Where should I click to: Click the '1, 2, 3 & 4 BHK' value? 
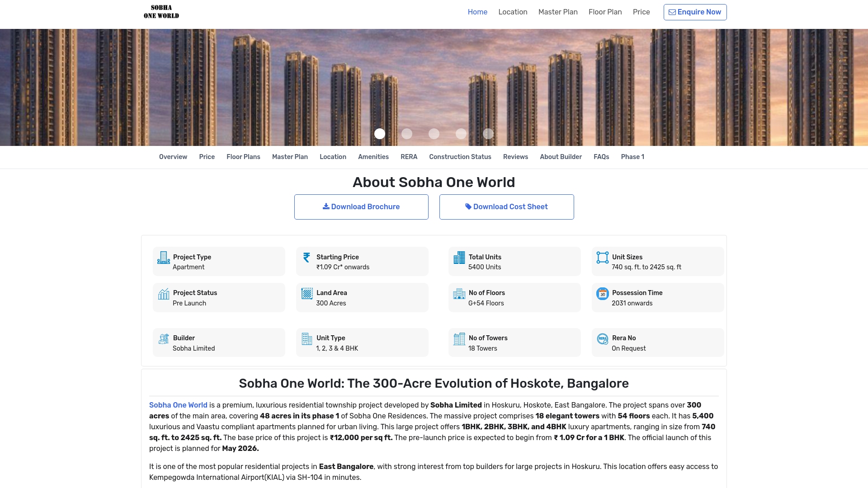[337, 348]
